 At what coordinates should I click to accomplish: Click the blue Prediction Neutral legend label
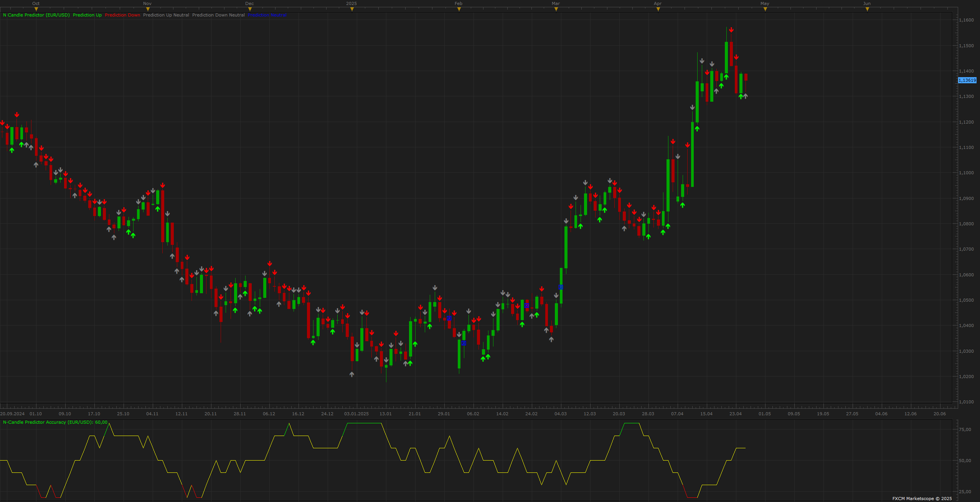pos(267,15)
